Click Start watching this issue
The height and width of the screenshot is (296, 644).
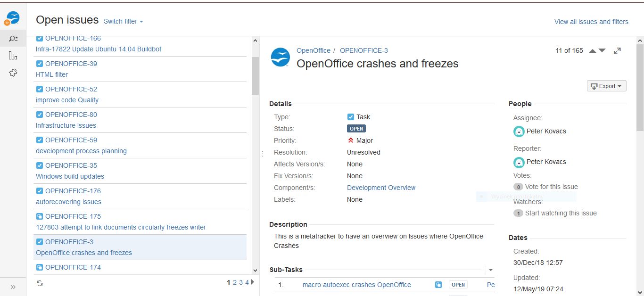(561, 213)
